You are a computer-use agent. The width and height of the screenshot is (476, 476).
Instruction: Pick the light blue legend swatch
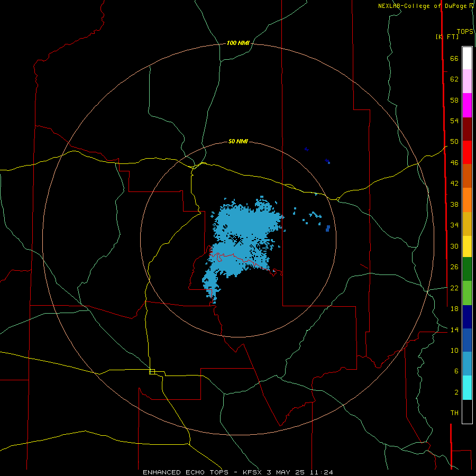[467, 364]
